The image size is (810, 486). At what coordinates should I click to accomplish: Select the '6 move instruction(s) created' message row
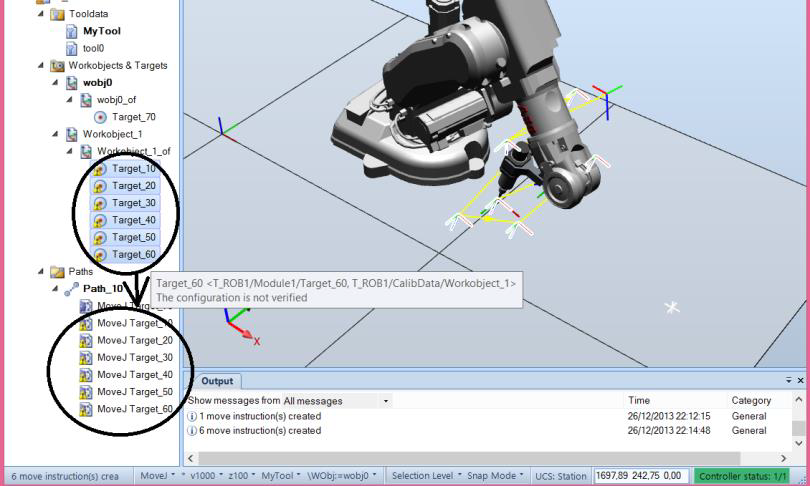coord(489,431)
